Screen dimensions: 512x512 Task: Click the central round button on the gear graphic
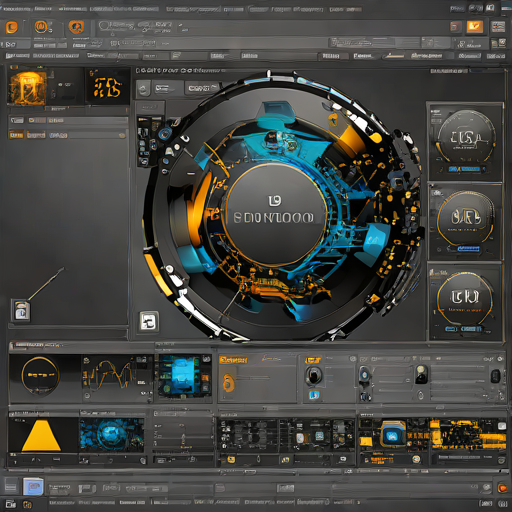click(x=275, y=215)
